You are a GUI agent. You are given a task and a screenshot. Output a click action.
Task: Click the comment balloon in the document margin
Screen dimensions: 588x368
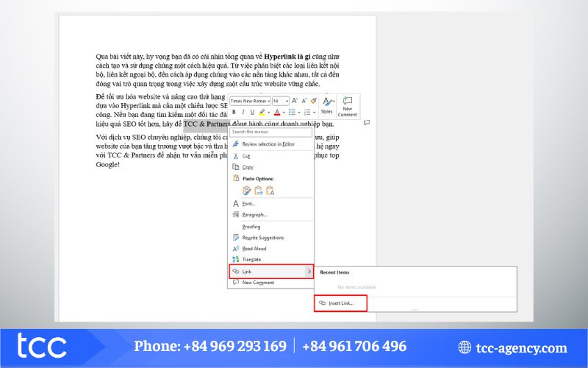click(x=366, y=123)
